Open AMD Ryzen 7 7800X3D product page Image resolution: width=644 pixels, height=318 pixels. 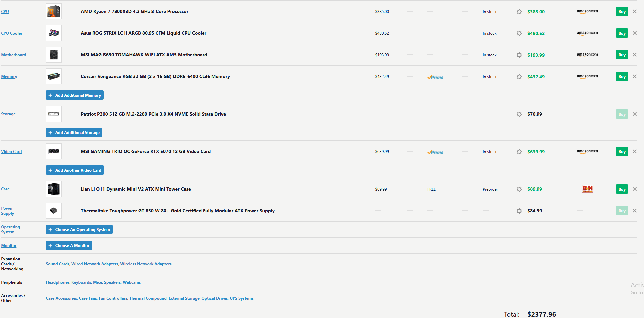(x=134, y=11)
